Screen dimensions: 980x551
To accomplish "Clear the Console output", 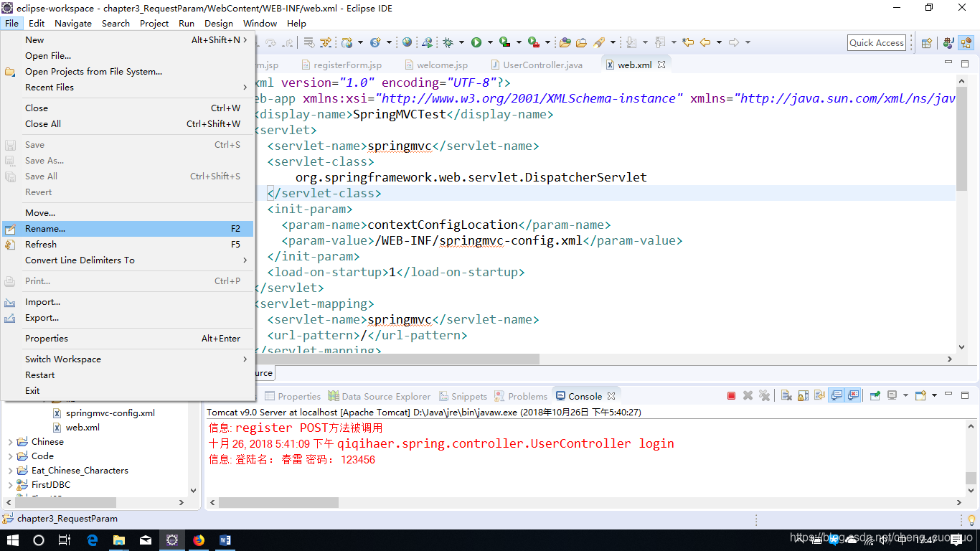I will point(786,395).
